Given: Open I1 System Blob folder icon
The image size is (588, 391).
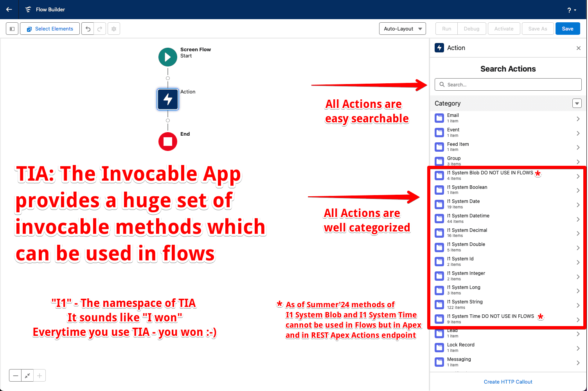Looking at the screenshot, I should click(x=439, y=176).
